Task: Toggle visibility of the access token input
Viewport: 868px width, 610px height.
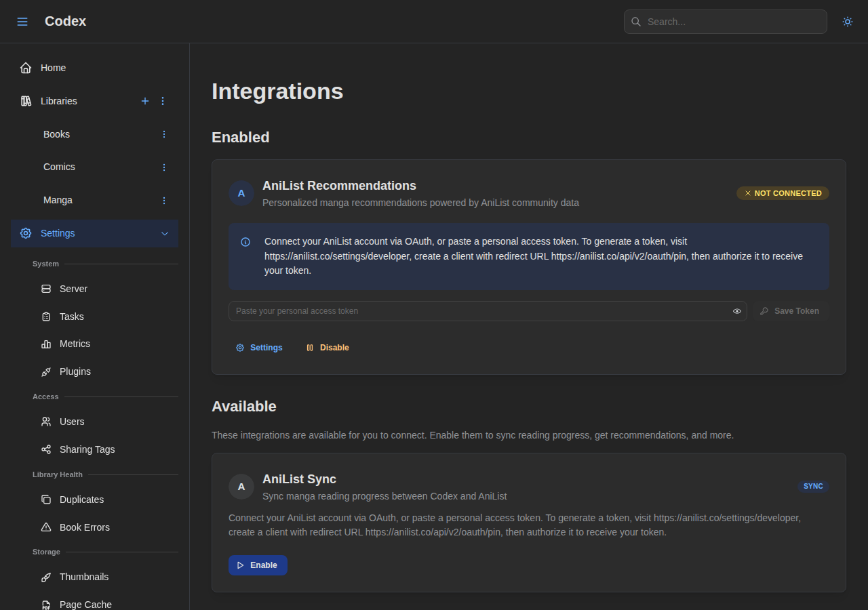Action: pos(736,311)
